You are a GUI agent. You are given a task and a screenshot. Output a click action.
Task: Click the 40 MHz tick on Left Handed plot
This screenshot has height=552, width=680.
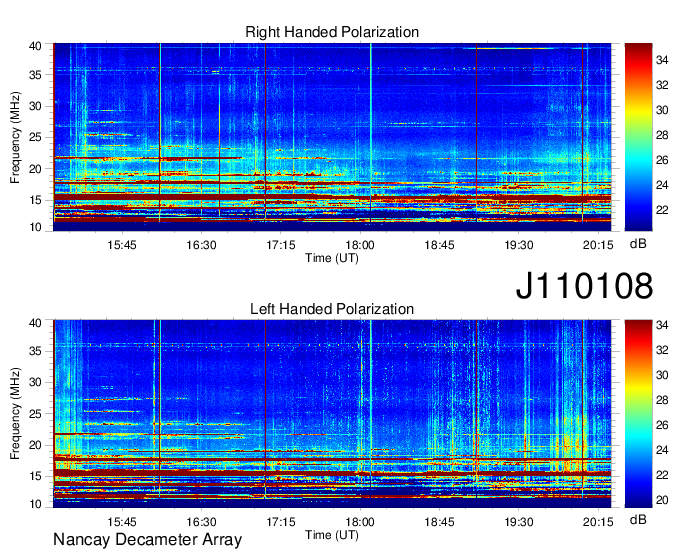click(35, 323)
